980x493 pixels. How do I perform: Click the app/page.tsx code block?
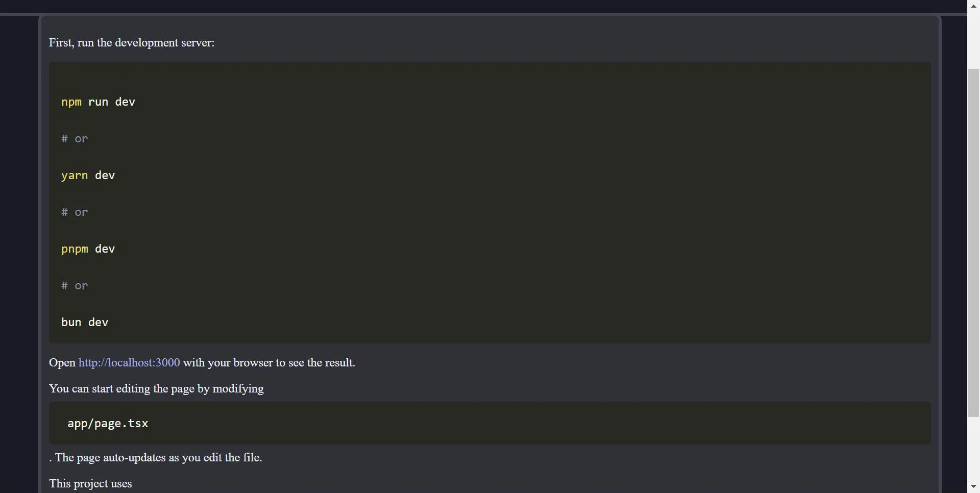point(108,424)
